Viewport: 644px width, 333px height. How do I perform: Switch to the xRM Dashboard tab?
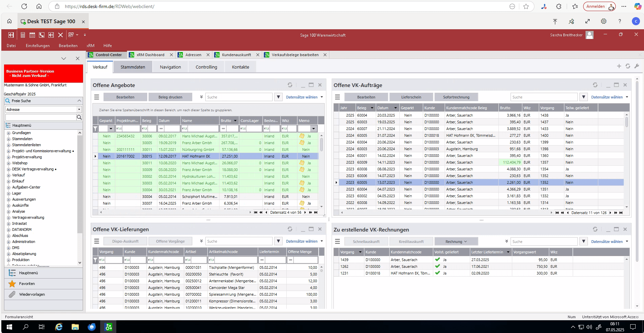click(150, 55)
